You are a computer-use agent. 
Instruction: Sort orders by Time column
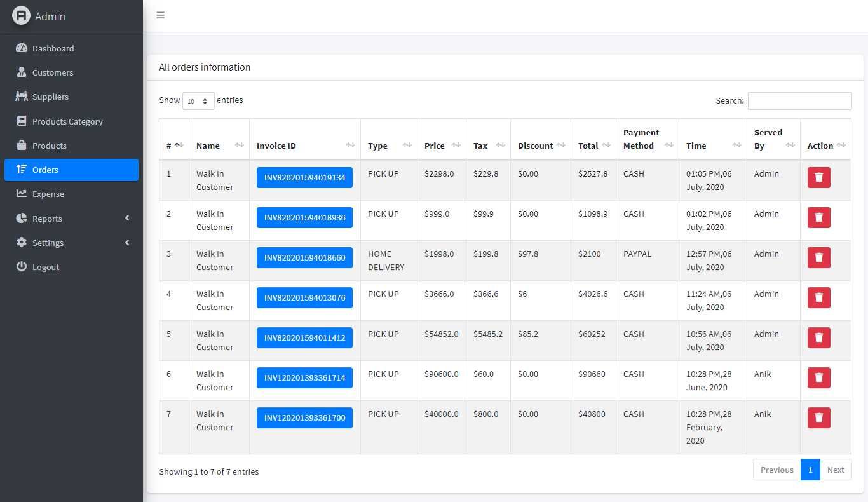(712, 146)
